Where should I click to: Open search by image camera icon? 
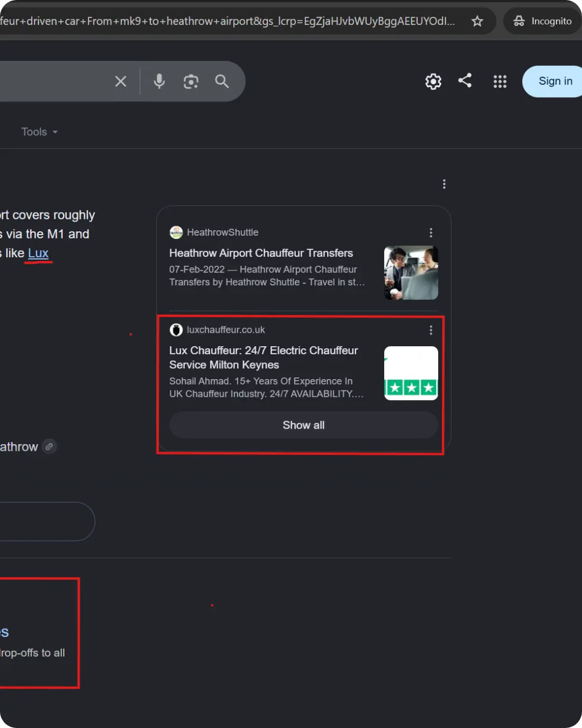(x=191, y=81)
